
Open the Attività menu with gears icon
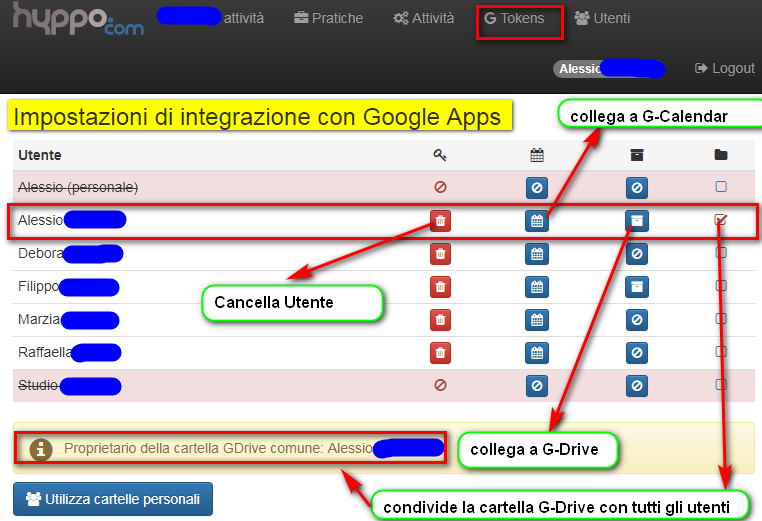point(424,18)
